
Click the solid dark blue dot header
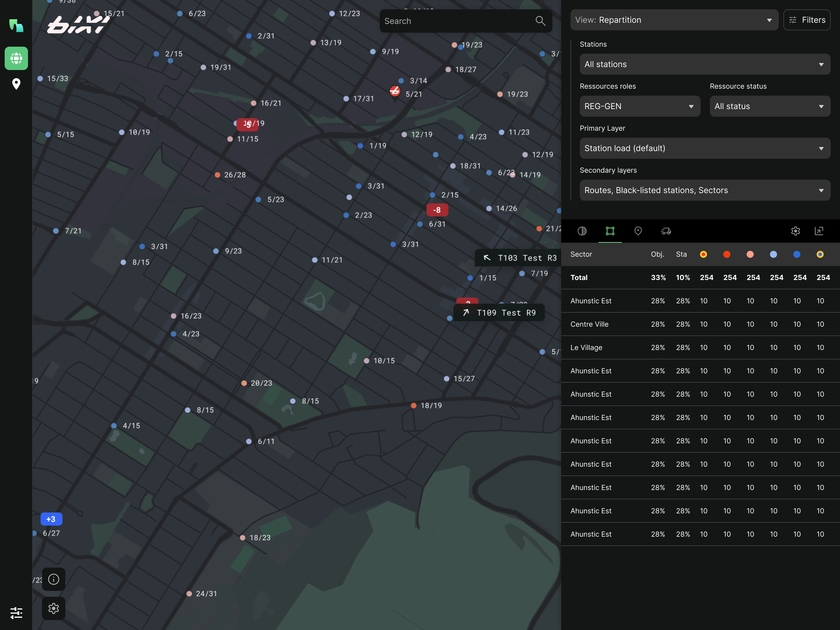pos(797,254)
